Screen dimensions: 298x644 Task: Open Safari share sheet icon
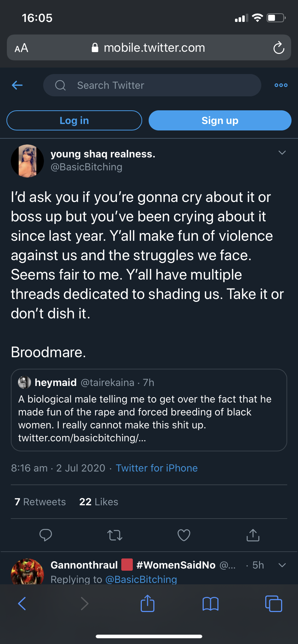(x=148, y=603)
